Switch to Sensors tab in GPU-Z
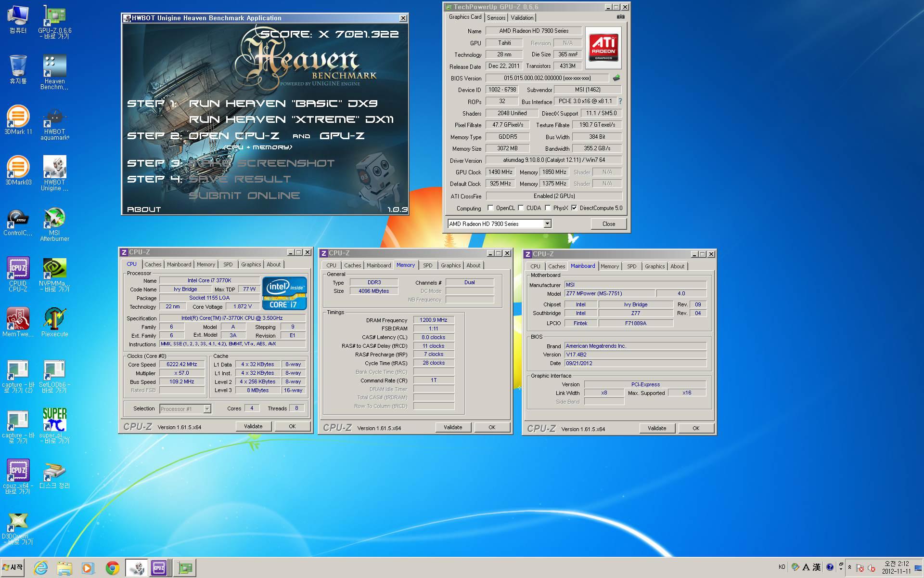This screenshot has height=578, width=924. tap(496, 18)
